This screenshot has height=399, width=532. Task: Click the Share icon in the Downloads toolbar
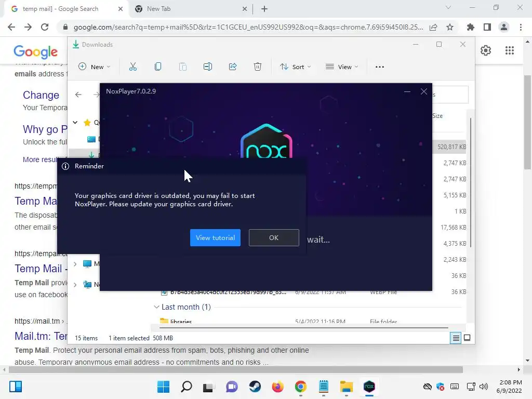pos(233,66)
